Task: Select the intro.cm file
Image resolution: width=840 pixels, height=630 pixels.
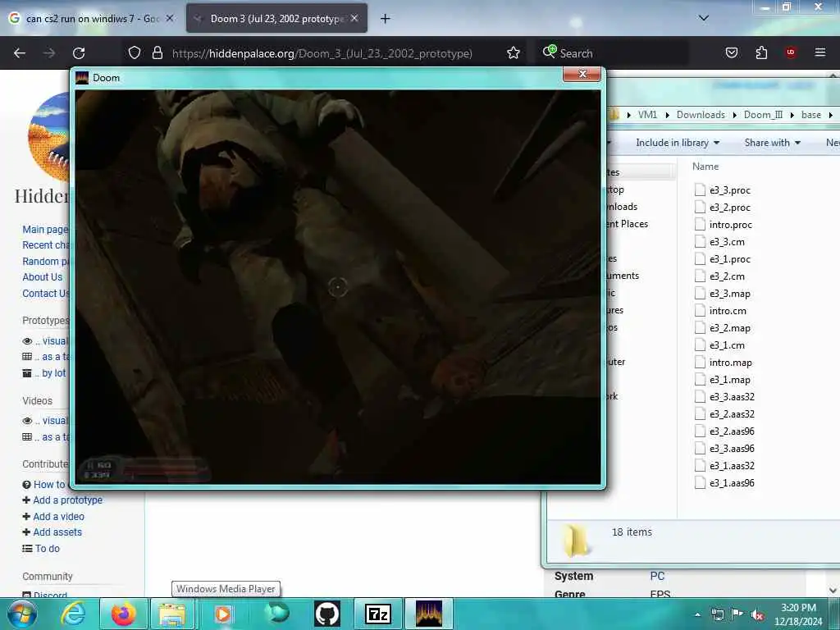Action: pos(728,311)
